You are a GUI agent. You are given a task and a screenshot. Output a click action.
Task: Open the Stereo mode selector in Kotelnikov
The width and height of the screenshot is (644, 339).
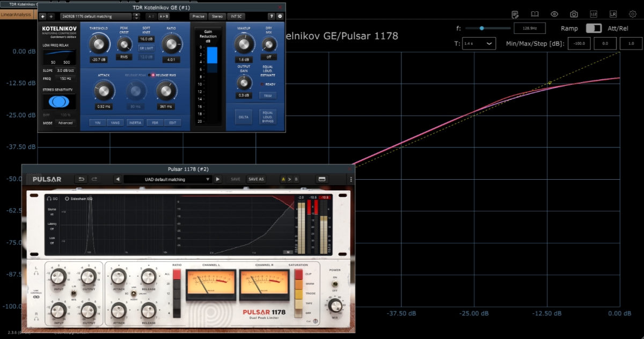[217, 17]
